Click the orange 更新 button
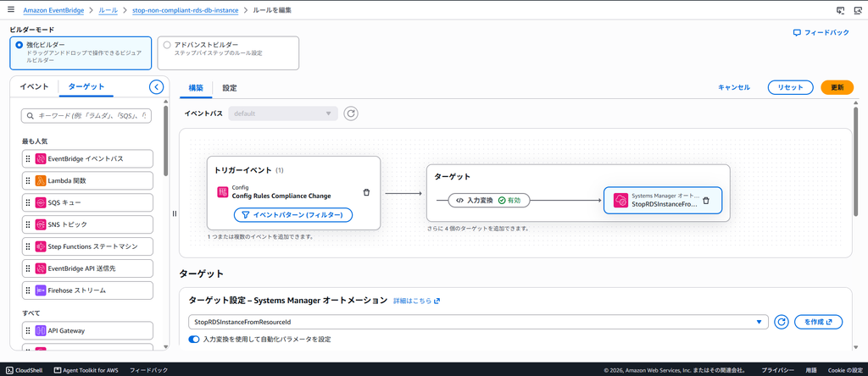This screenshot has height=376, width=868. [x=837, y=87]
